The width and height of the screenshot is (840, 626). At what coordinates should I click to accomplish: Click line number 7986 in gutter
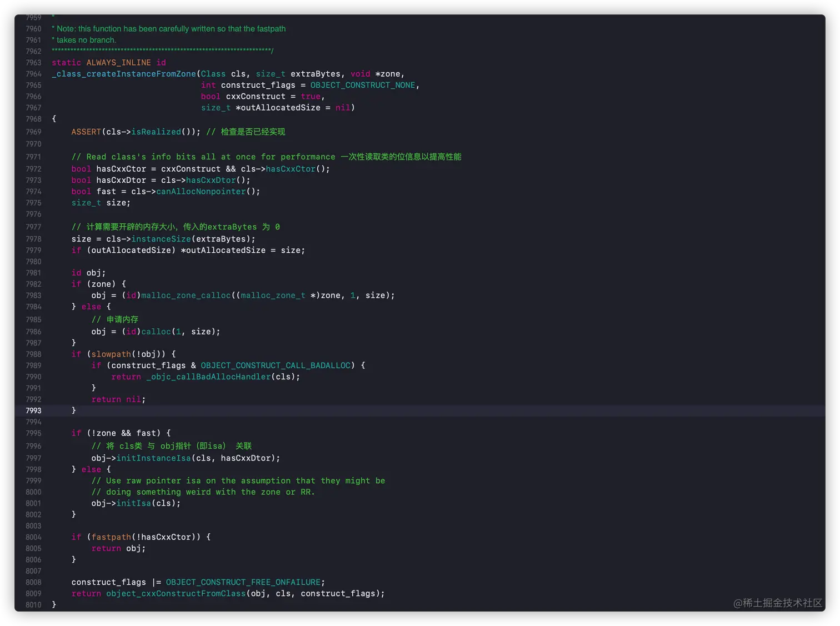[x=33, y=332]
